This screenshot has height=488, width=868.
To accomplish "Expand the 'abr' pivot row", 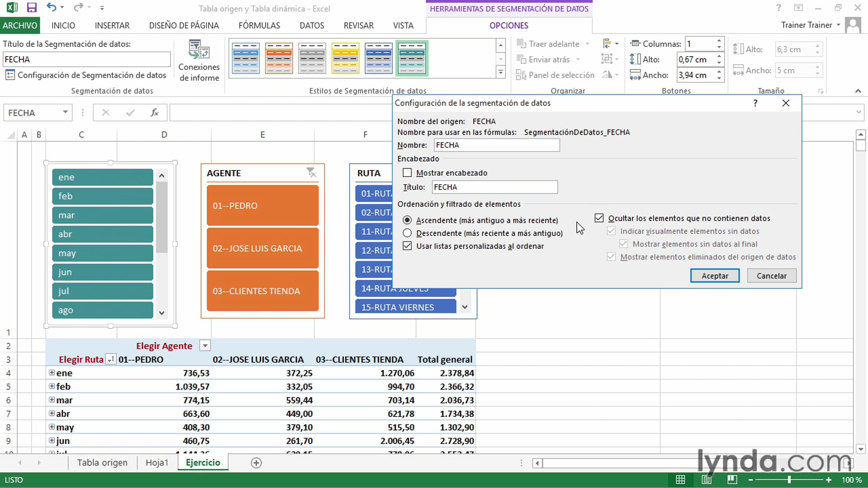I will click(x=52, y=413).
